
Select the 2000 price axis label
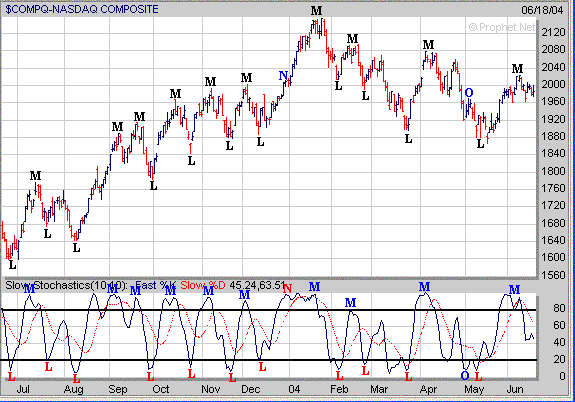coord(553,84)
